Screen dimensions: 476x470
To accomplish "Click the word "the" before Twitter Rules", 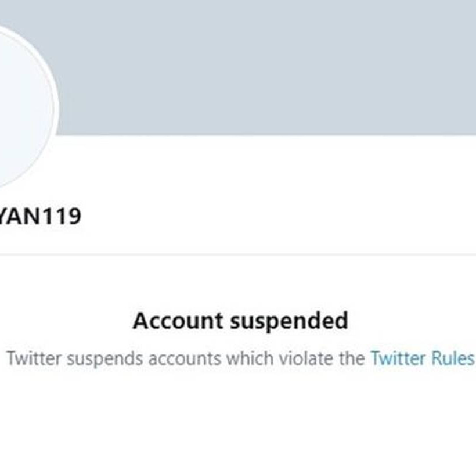I will [x=352, y=358].
